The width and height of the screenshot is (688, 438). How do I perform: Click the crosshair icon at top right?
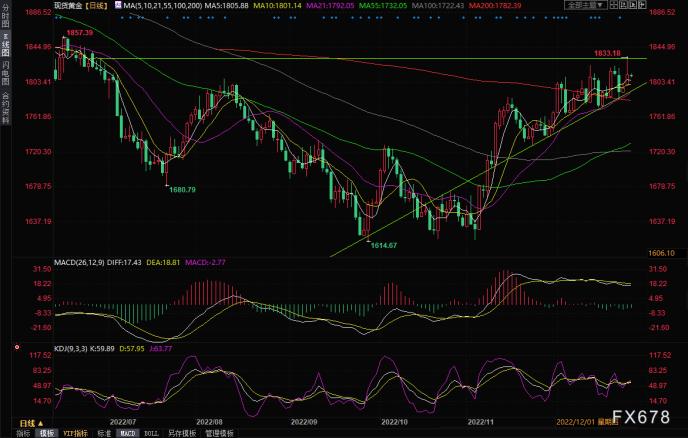coord(642,5)
